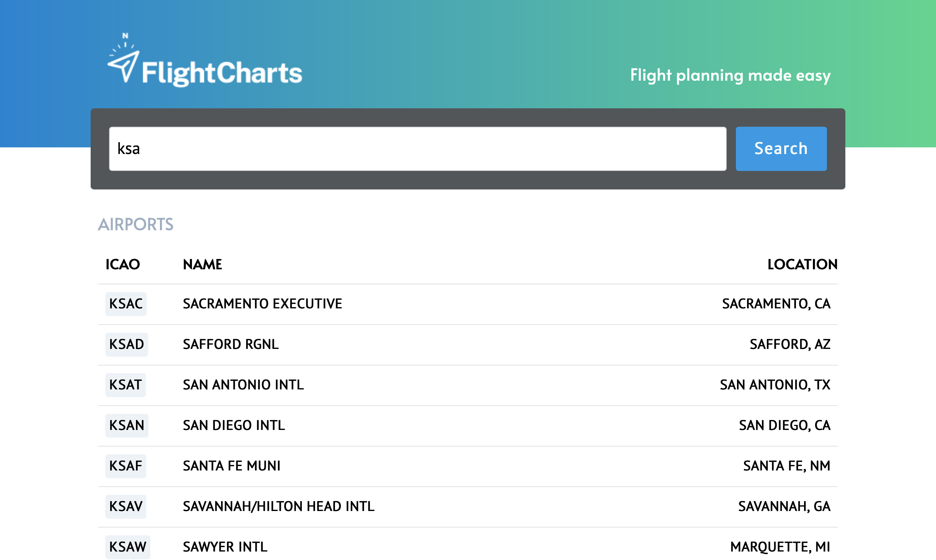Click the KSAV Savannah code badge
Screen dimensions: 936x560
(x=126, y=507)
